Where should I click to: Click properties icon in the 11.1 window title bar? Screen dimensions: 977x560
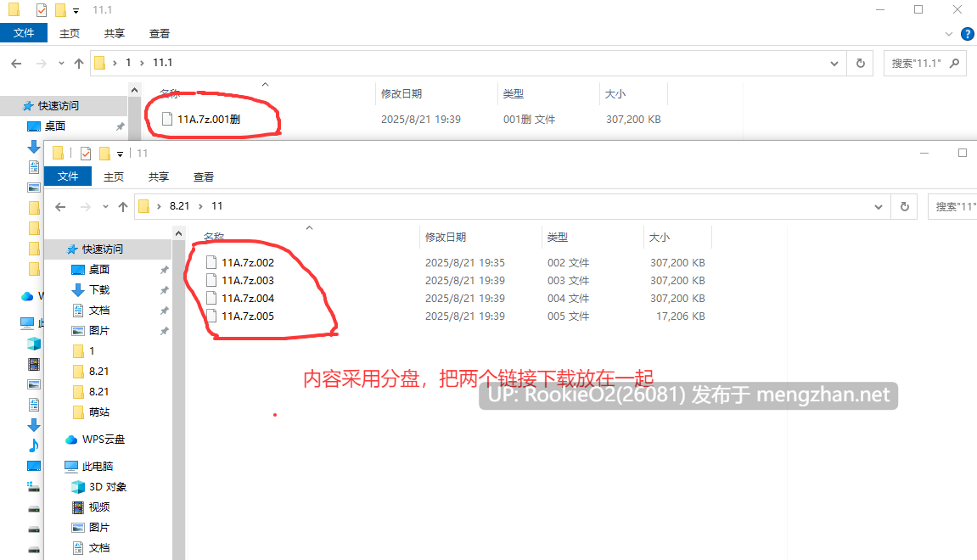click(41, 10)
